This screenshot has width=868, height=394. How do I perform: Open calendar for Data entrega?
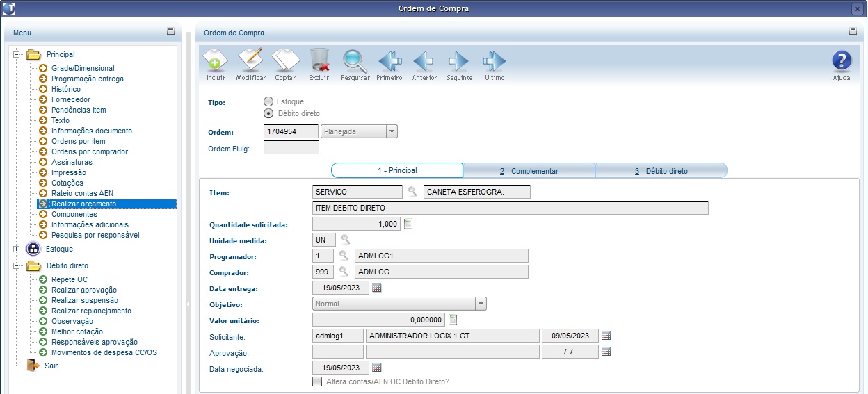(378, 288)
